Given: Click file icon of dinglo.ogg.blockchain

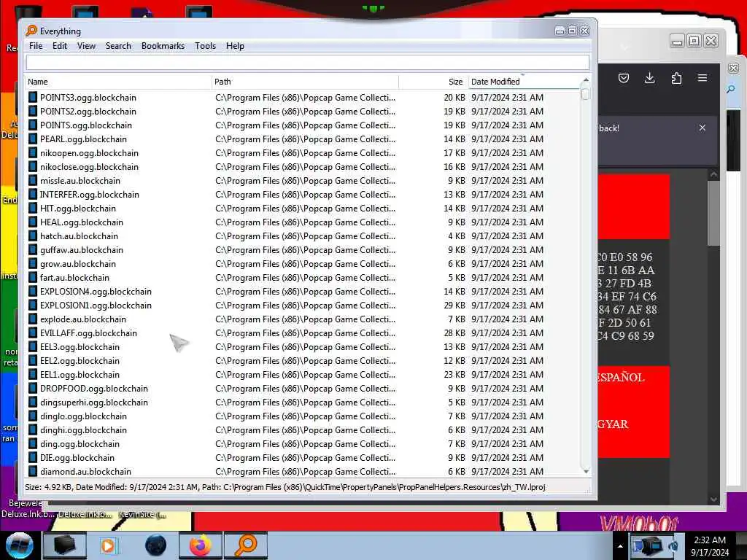Looking at the screenshot, I should 32,416.
